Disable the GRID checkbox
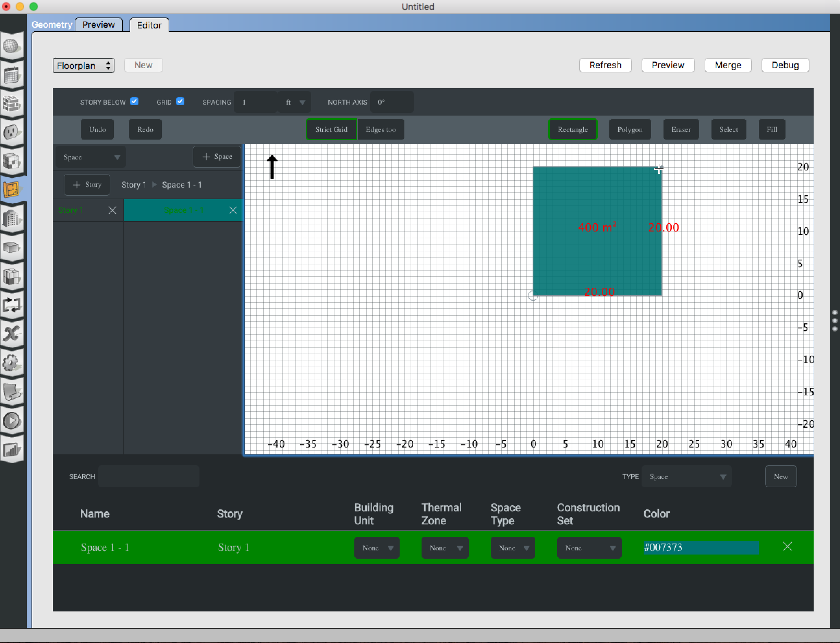The image size is (840, 643). [180, 101]
